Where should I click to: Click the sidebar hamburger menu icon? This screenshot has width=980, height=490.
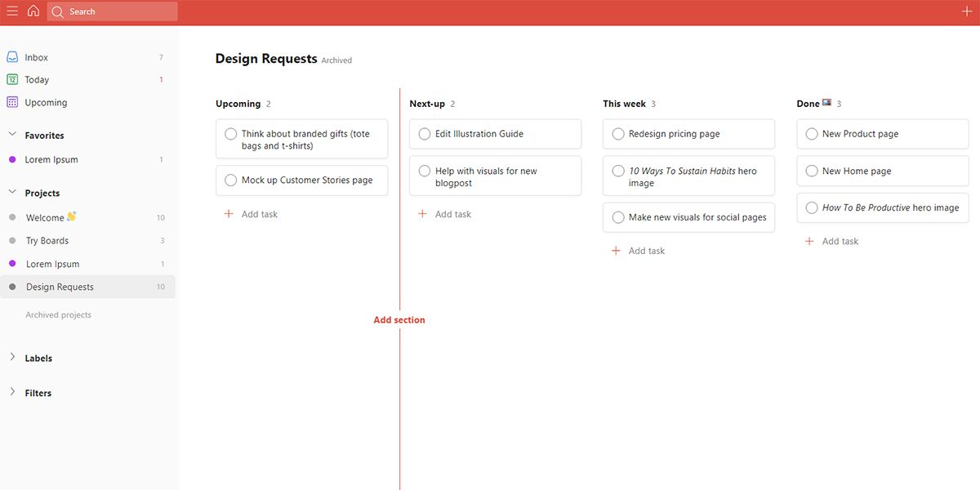(x=11, y=11)
